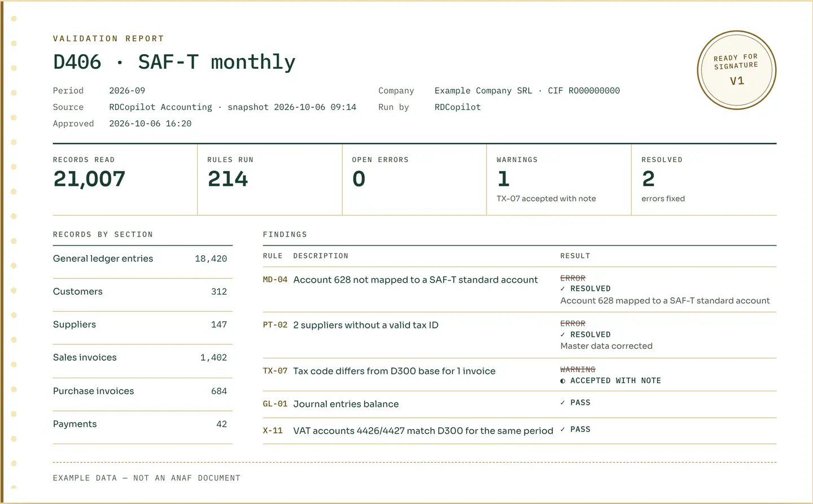The image size is (813, 504).
Task: Click the Source value with snapshot timestamp
Action: tap(233, 107)
